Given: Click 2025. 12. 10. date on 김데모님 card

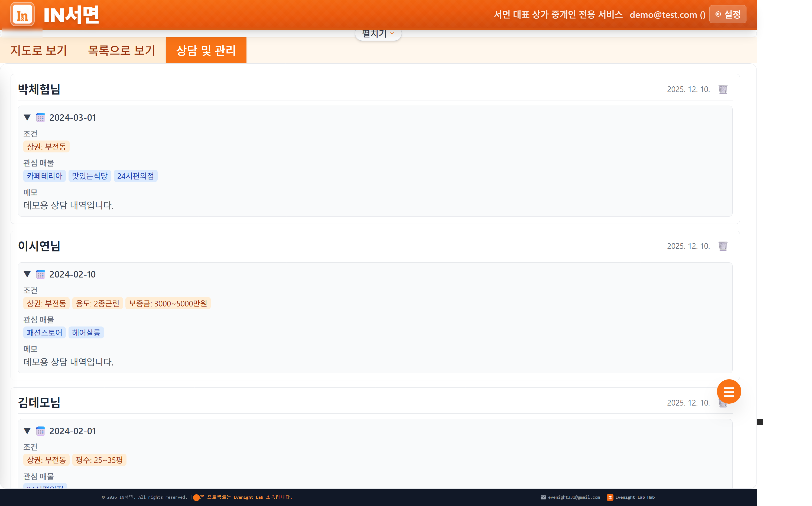Looking at the screenshot, I should tap(688, 403).
